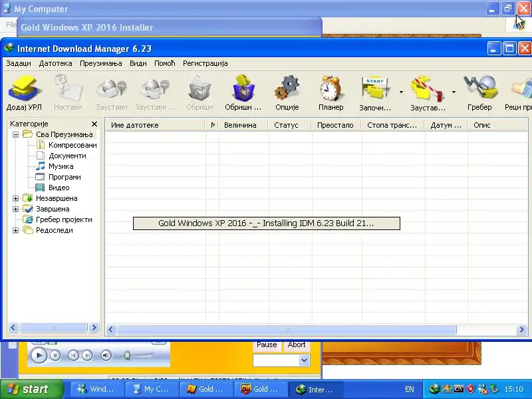532x399 pixels.
Task: Click the download list horizontal scrollbar
Action: click(x=287, y=329)
